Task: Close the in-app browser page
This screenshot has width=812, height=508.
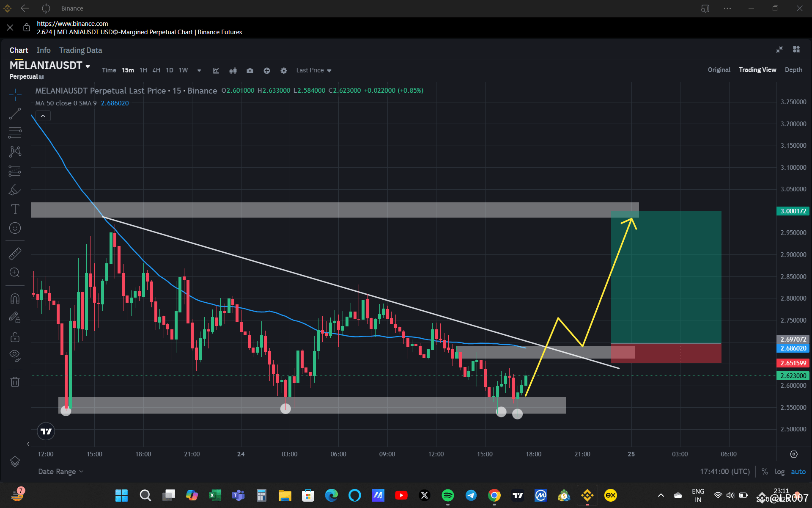Action: pos(10,28)
